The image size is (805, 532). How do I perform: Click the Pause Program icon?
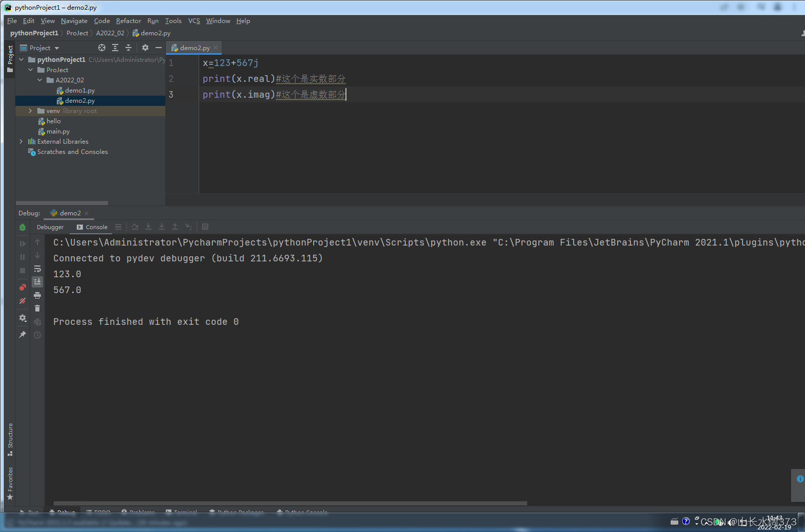[23, 257]
